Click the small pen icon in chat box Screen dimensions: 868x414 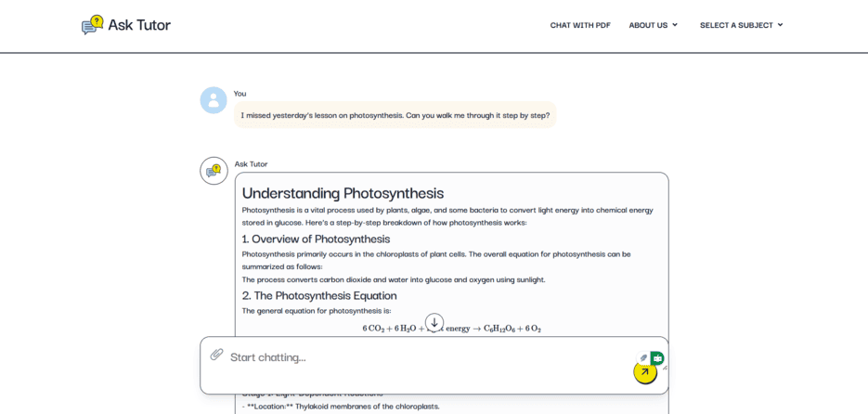[643, 357]
